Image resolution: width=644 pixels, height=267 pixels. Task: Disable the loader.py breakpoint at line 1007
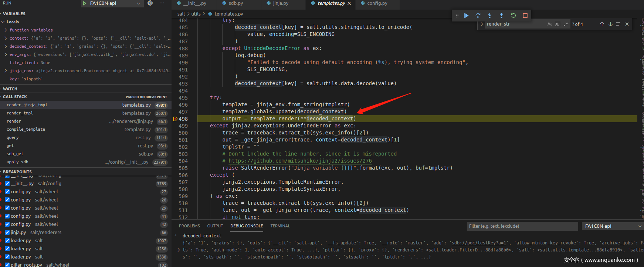pyautogui.click(x=7, y=241)
